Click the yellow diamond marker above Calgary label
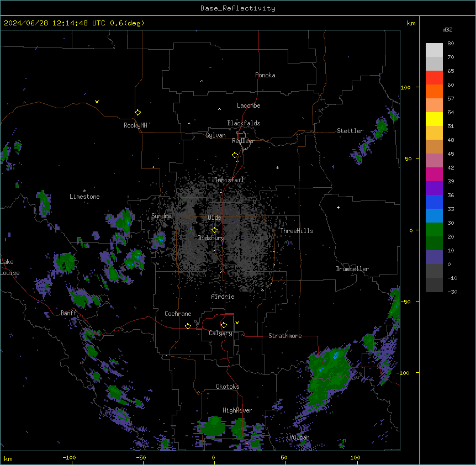The image size is (476, 465). point(224,325)
